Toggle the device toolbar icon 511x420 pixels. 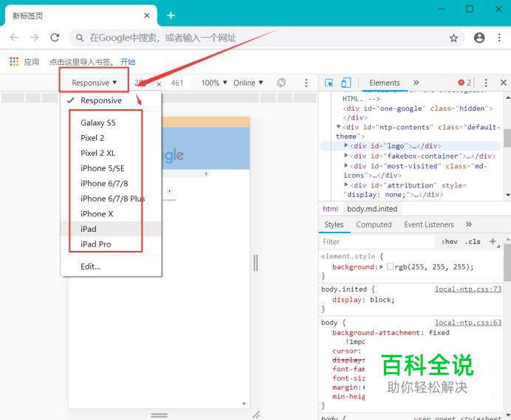click(346, 83)
